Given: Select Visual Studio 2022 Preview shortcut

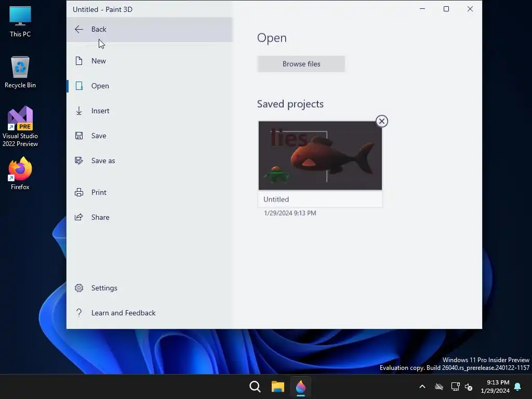Looking at the screenshot, I should (x=20, y=127).
